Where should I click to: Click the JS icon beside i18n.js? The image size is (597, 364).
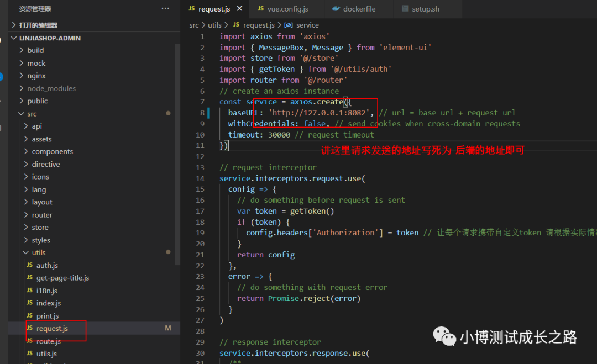pyautogui.click(x=30, y=290)
